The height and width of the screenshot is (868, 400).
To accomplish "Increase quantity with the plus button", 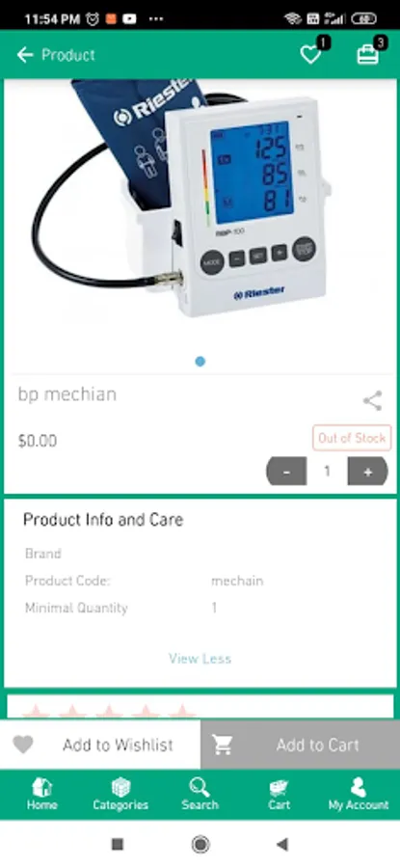I will click(367, 471).
